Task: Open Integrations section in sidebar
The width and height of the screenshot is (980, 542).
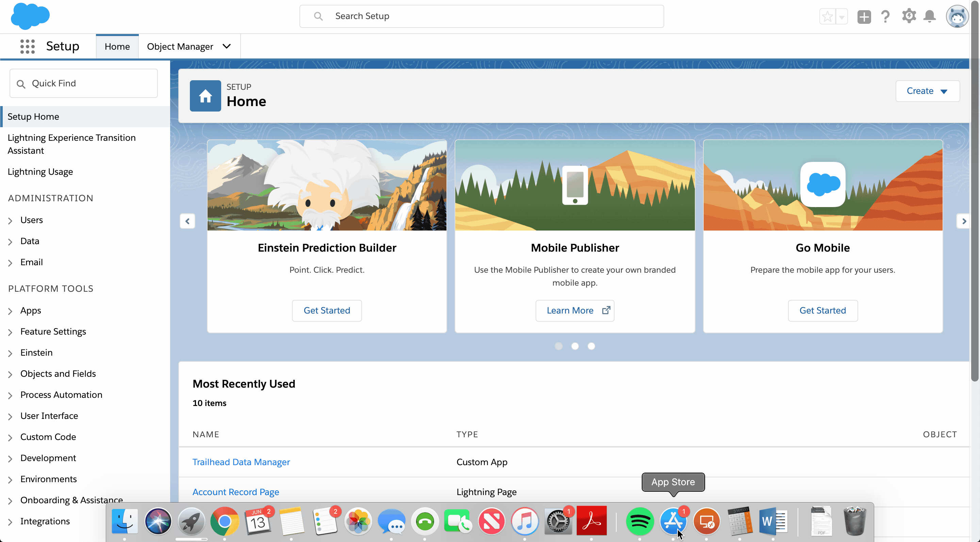Action: click(x=45, y=521)
